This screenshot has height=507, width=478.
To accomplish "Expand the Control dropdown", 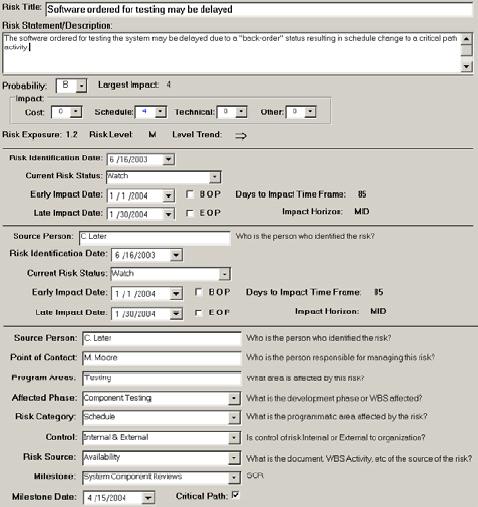I will pos(234,438).
